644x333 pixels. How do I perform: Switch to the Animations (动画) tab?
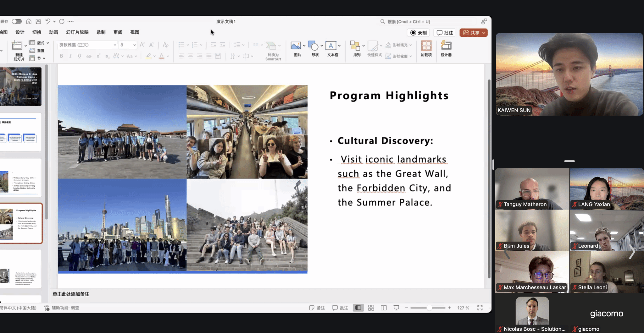(x=53, y=32)
